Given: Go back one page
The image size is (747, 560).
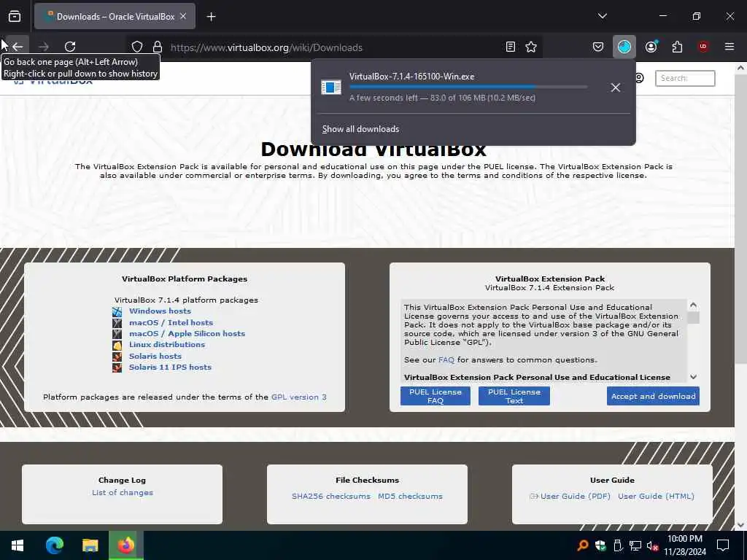Looking at the screenshot, I should [x=18, y=47].
